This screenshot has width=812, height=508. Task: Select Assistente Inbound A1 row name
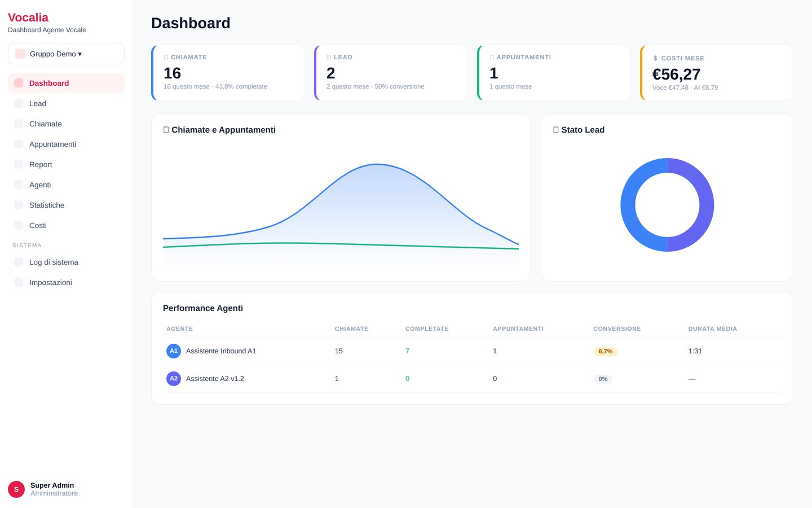221,351
